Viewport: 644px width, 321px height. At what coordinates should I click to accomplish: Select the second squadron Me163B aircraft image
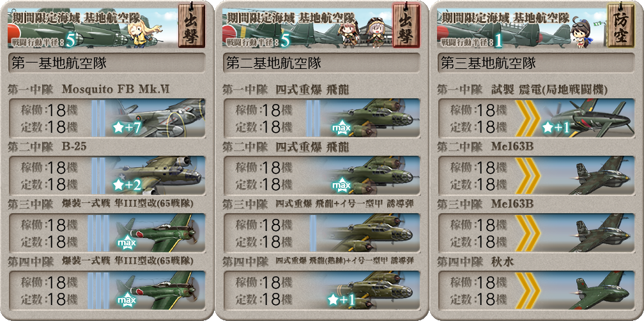click(601, 175)
